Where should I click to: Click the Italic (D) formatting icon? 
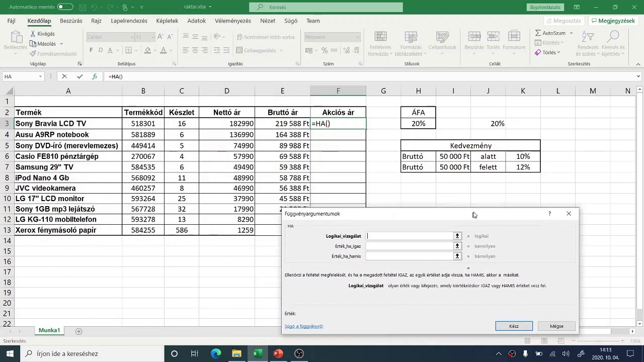[101, 50]
